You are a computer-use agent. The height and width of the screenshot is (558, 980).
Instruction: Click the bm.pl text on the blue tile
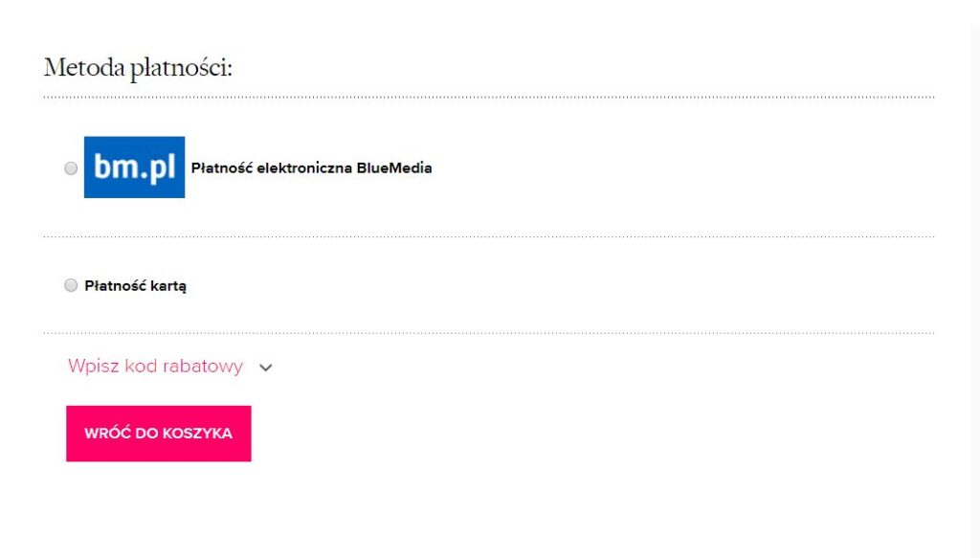(x=134, y=168)
